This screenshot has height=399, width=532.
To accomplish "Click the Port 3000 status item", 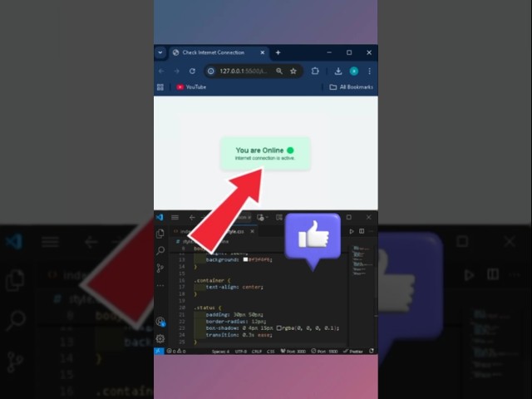I will pyautogui.click(x=293, y=351).
